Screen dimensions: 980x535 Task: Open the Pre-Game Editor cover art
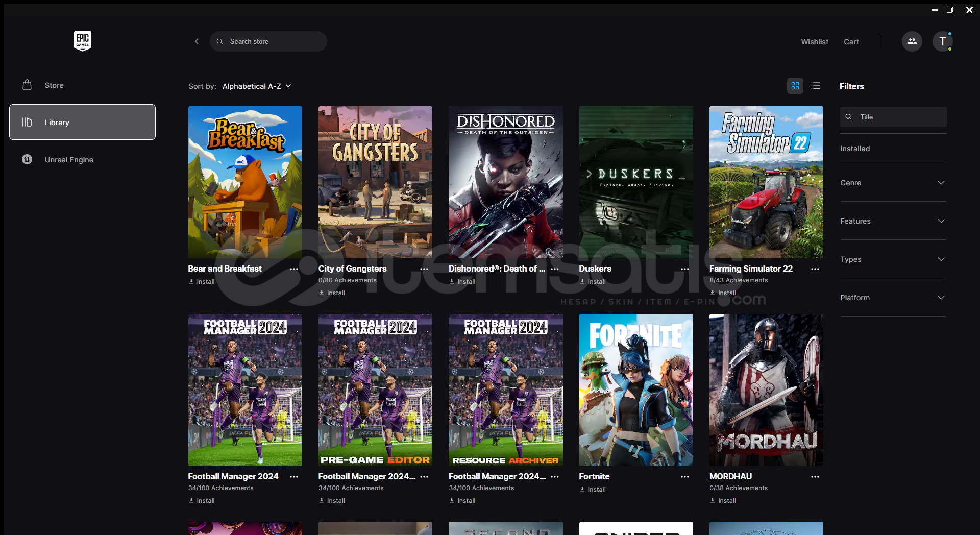click(375, 390)
